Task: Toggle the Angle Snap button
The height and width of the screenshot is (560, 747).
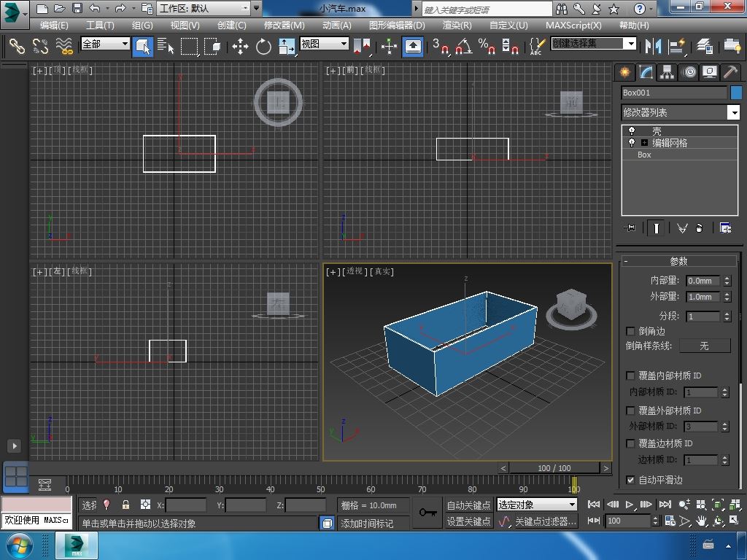Action: (x=463, y=46)
